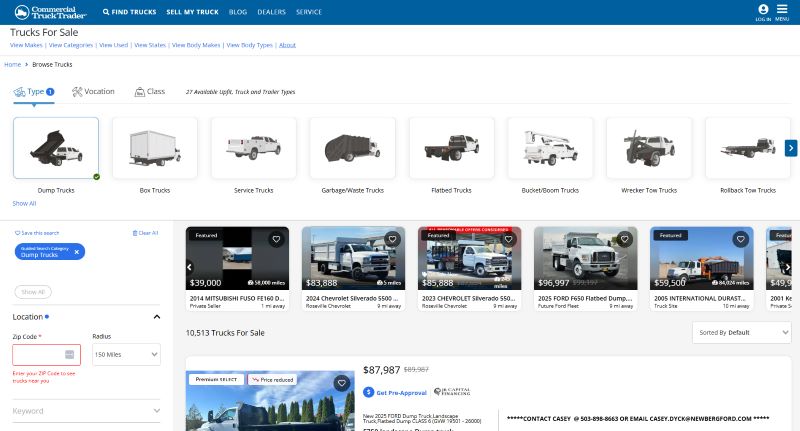
Task: Open the 2023 Chevrolet Silverado 550 listing title
Action: point(469,298)
